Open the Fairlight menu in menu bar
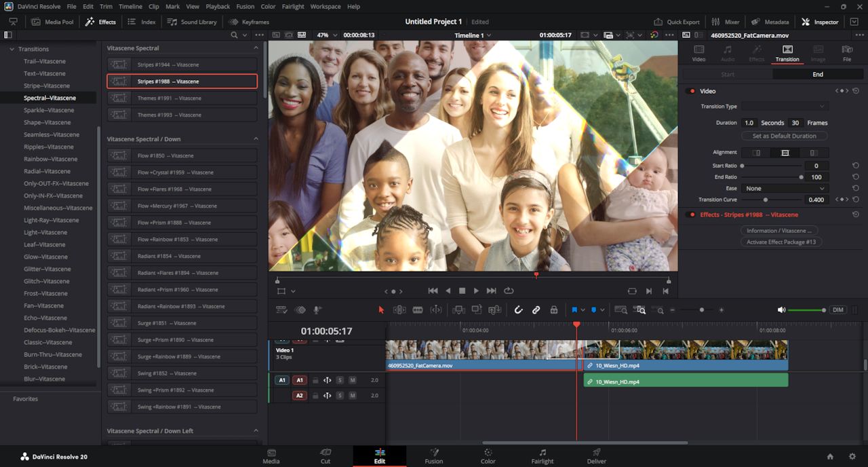The width and height of the screenshot is (868, 467). click(x=293, y=6)
